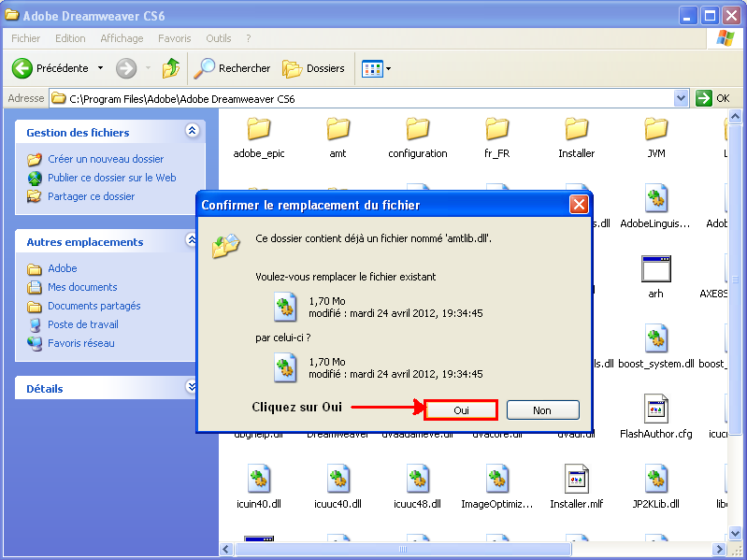
Task: Select the icuin40.dll file
Action: click(259, 487)
